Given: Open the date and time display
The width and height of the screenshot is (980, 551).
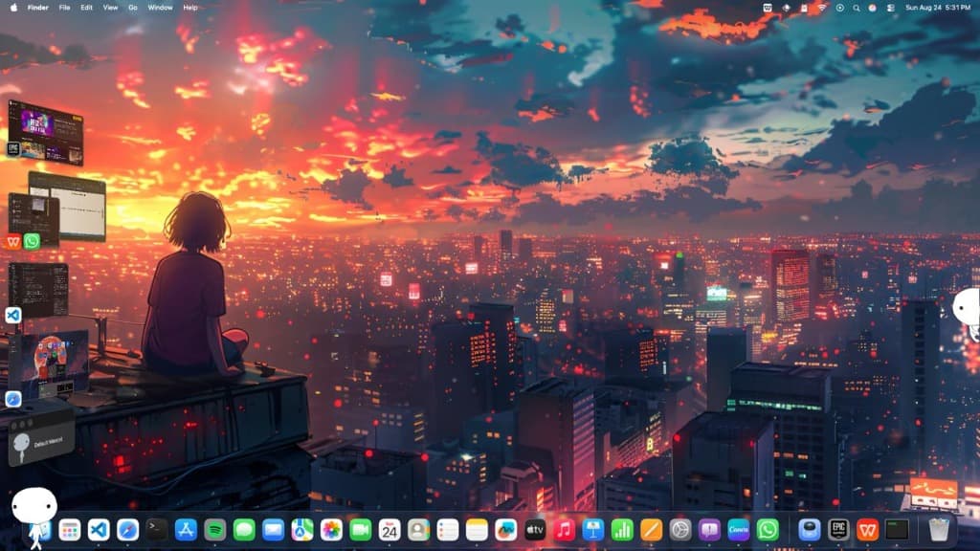Looking at the screenshot, I should click(938, 8).
